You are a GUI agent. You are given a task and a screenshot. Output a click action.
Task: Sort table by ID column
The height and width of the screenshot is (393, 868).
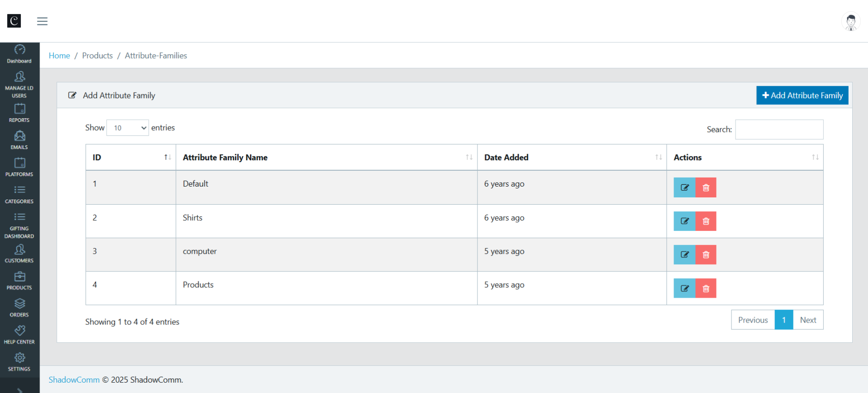point(131,157)
